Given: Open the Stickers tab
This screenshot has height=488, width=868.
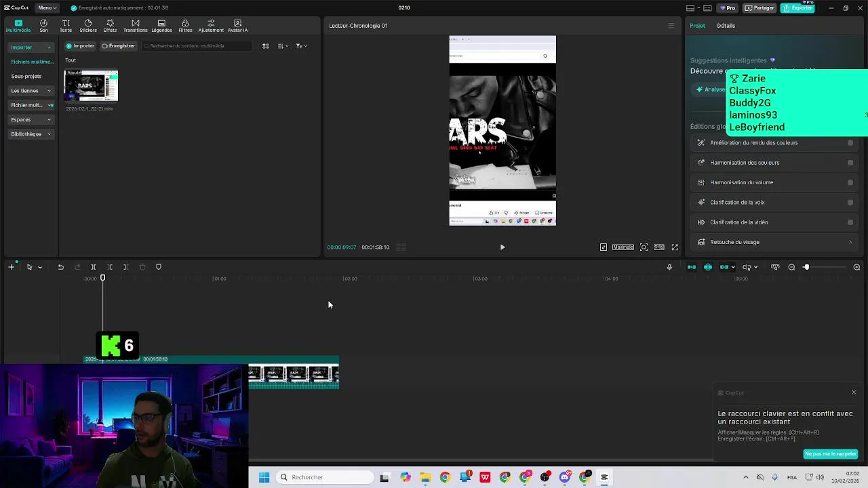Looking at the screenshot, I should 88,26.
